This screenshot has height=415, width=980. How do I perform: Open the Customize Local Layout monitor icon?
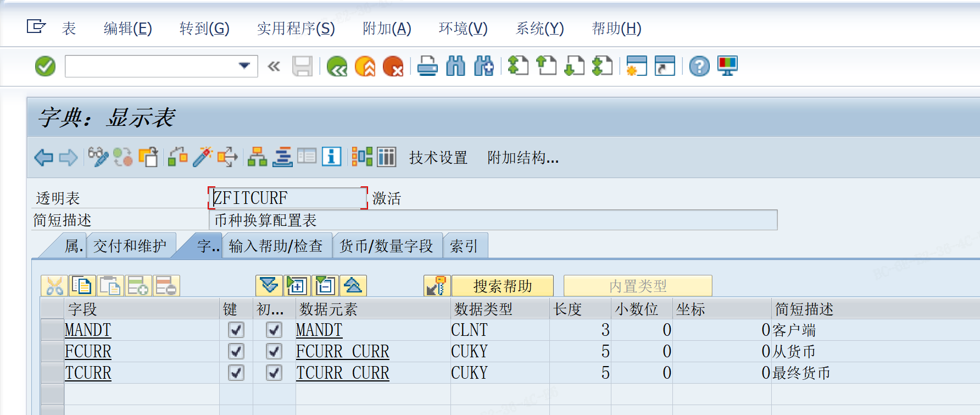tap(728, 67)
